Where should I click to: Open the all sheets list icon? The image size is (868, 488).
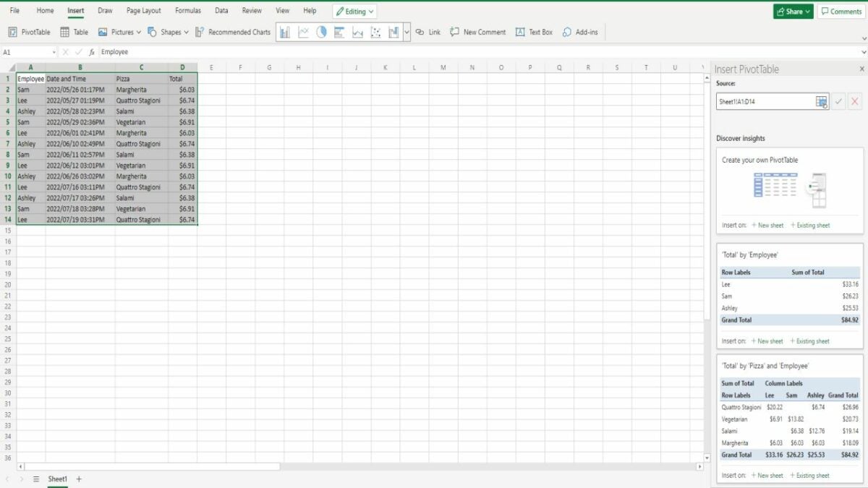pos(36,479)
